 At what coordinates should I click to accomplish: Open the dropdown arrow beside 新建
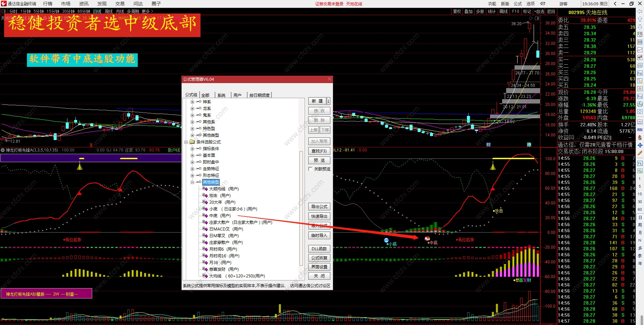pyautogui.click(x=328, y=101)
